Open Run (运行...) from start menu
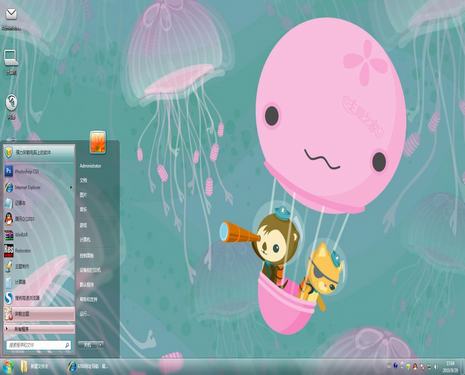Image resolution: width=465 pixels, height=375 pixels. (x=85, y=314)
